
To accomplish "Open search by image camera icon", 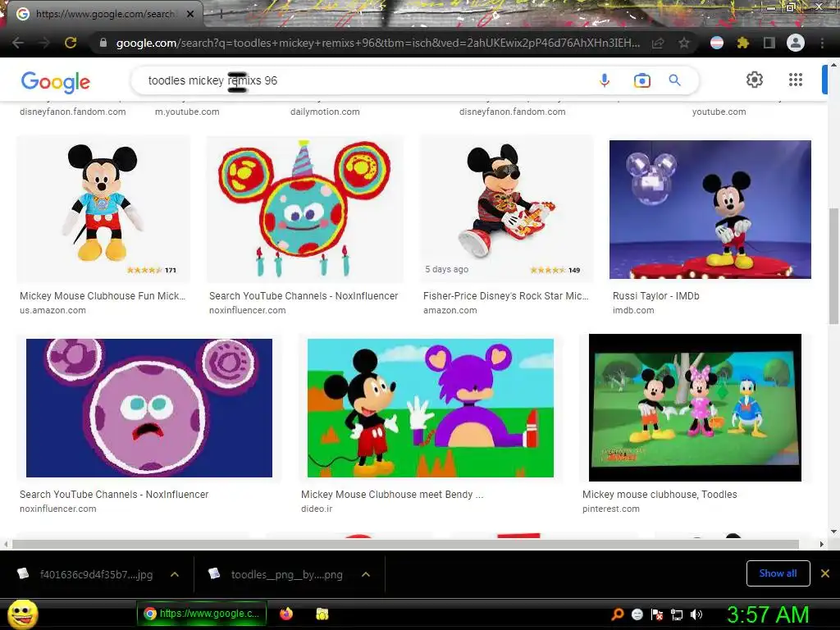I will [641, 80].
